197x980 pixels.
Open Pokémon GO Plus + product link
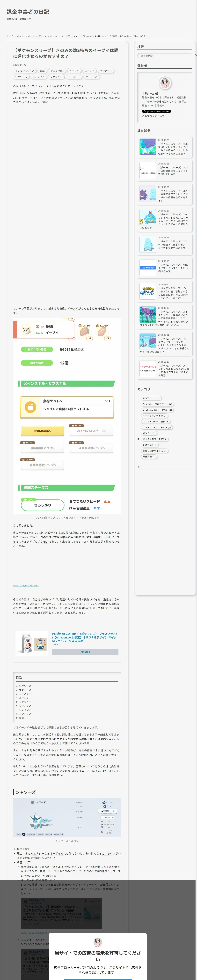[x=84, y=637]
